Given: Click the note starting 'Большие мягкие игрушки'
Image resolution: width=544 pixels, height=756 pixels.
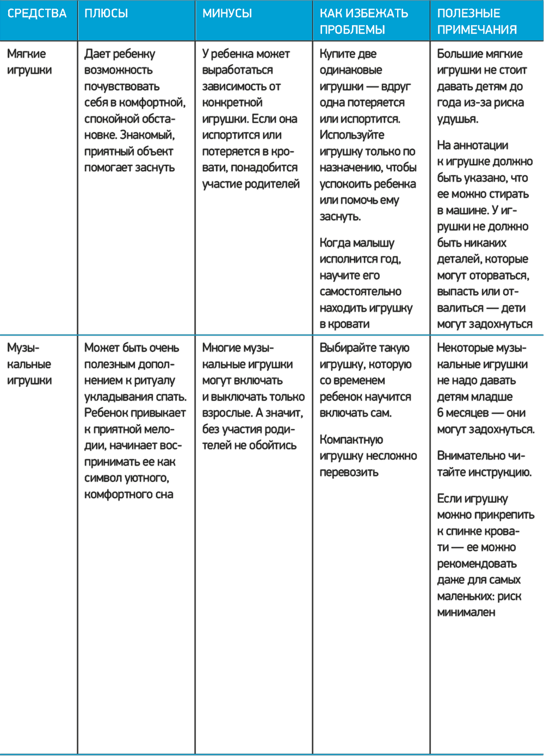Looking at the screenshot, I should (481, 86).
